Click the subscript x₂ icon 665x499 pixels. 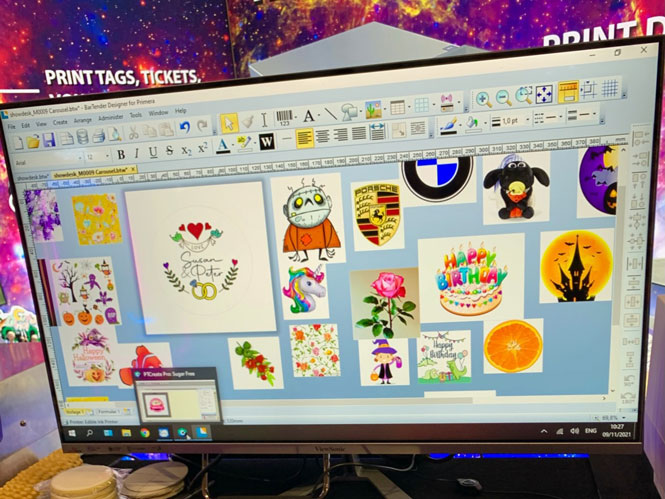[x=186, y=151]
